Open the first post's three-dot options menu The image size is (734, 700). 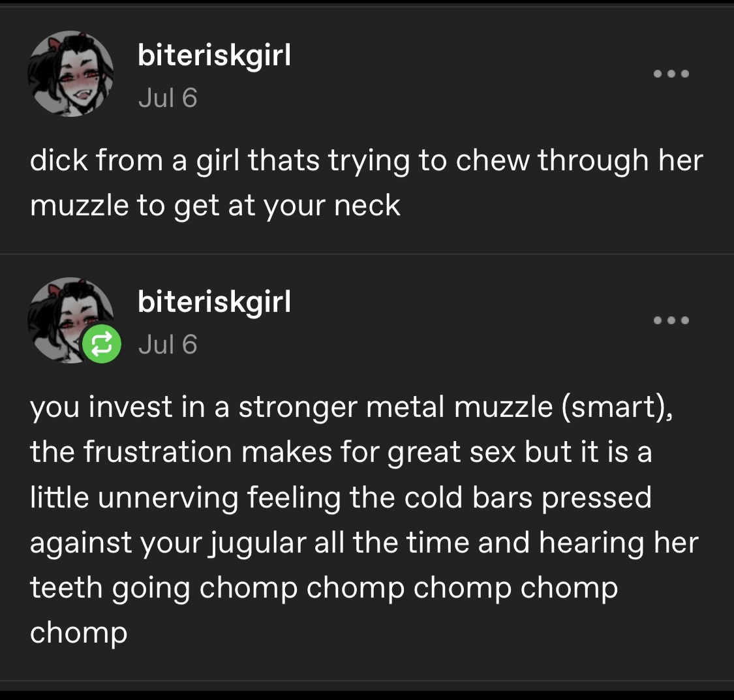pyautogui.click(x=671, y=74)
